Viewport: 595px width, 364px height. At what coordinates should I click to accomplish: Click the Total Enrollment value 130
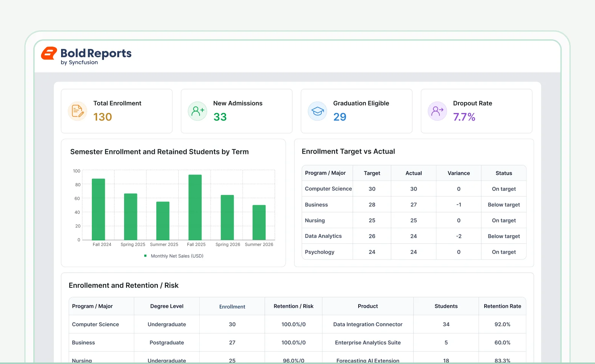(102, 117)
